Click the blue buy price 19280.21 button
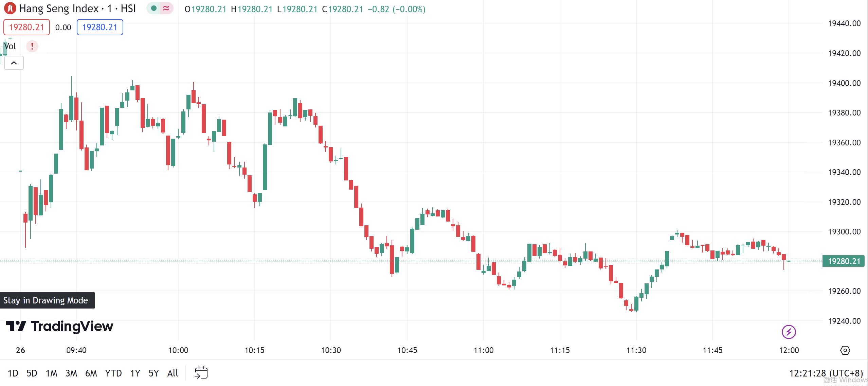 pos(100,27)
